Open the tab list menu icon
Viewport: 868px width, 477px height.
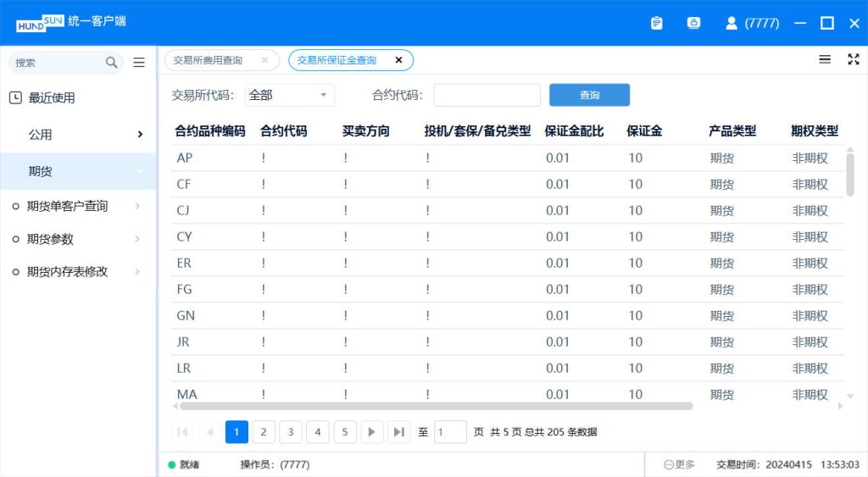(825, 59)
